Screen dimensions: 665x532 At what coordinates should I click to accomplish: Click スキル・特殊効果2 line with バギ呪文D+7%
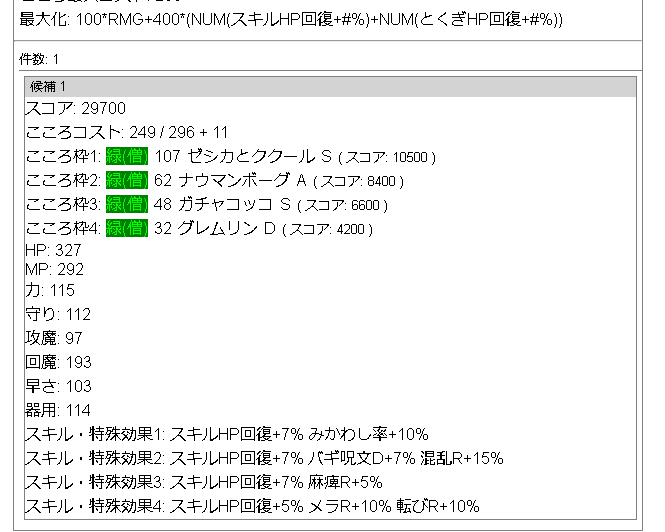click(x=264, y=459)
